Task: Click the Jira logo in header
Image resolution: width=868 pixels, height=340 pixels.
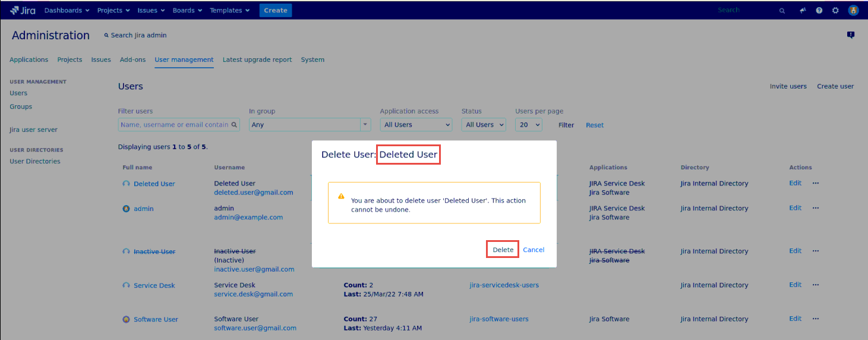Action: pyautogui.click(x=23, y=10)
